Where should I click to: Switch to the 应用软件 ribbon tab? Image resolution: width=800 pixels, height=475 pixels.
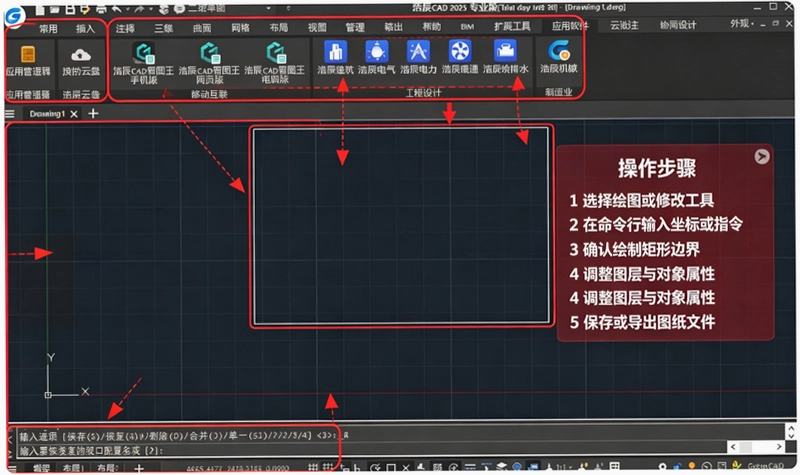coord(570,26)
